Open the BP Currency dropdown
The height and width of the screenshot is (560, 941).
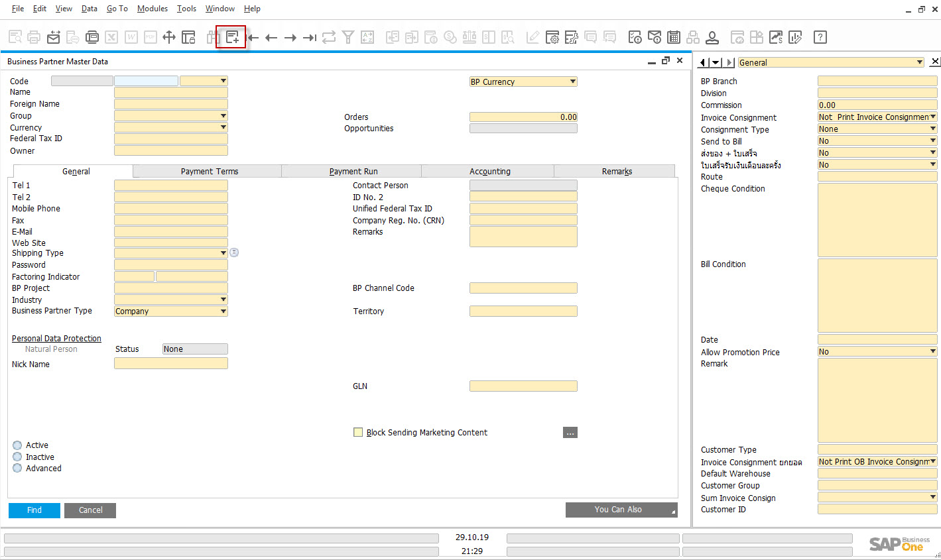pos(523,82)
